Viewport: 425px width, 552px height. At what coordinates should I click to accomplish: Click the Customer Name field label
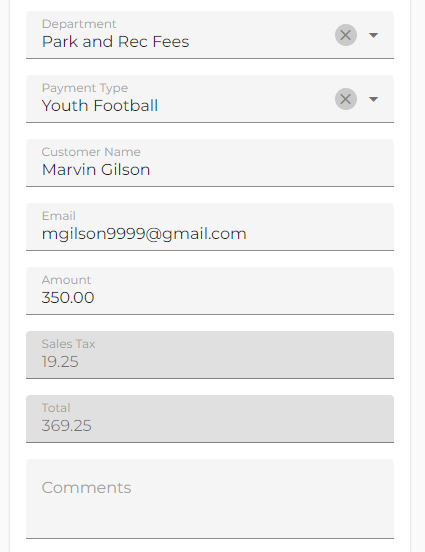coord(91,152)
